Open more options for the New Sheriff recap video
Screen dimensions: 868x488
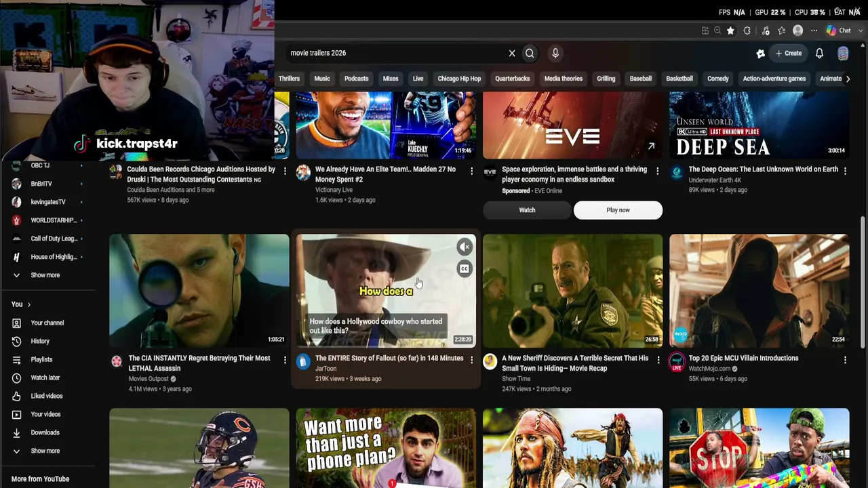[x=658, y=360]
